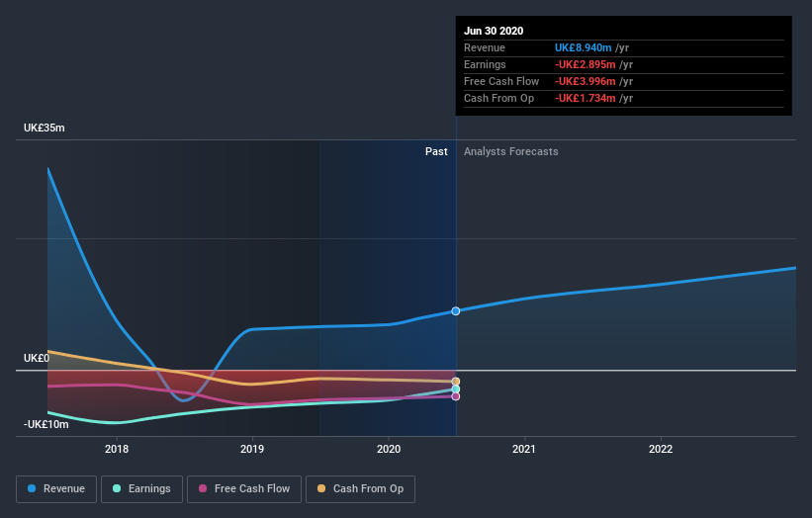Screen dimensions: 812x518
Task: Click the 2019 x-axis label
Action: pos(252,449)
